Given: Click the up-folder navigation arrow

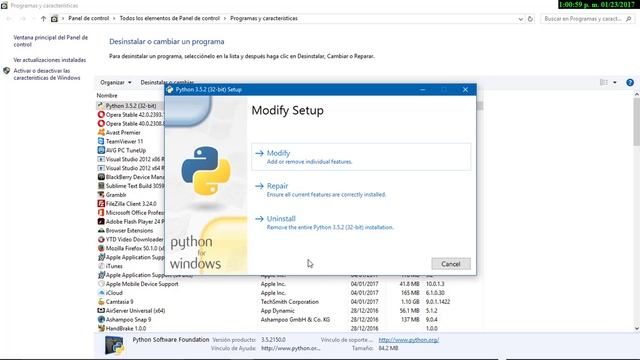Looking at the screenshot, I should pyautogui.click(x=43, y=19).
